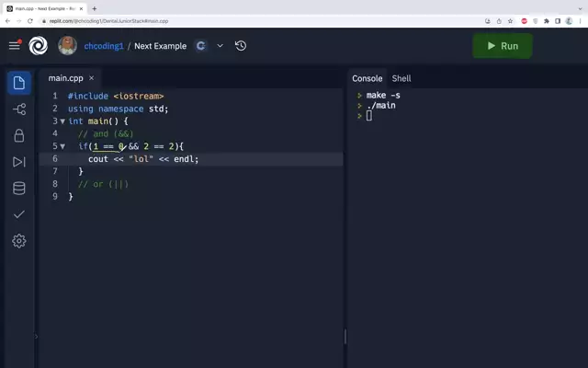Switch to the Console tab

[367, 78]
